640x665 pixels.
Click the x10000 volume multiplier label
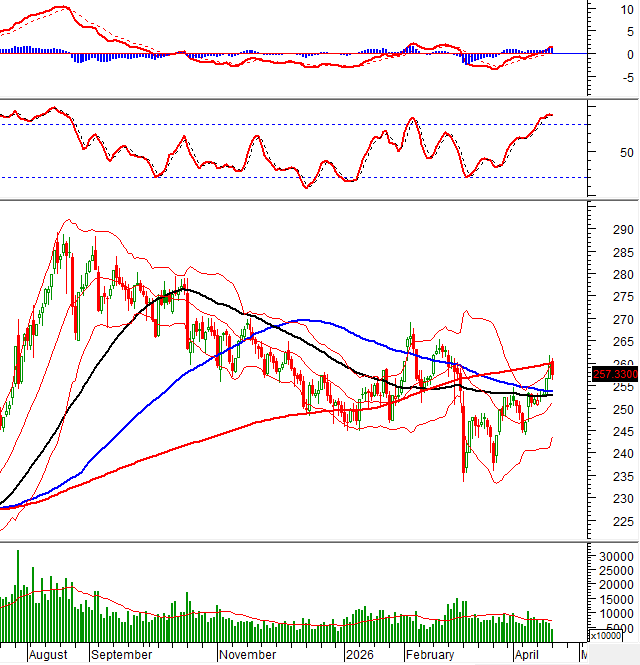[x=611, y=635]
